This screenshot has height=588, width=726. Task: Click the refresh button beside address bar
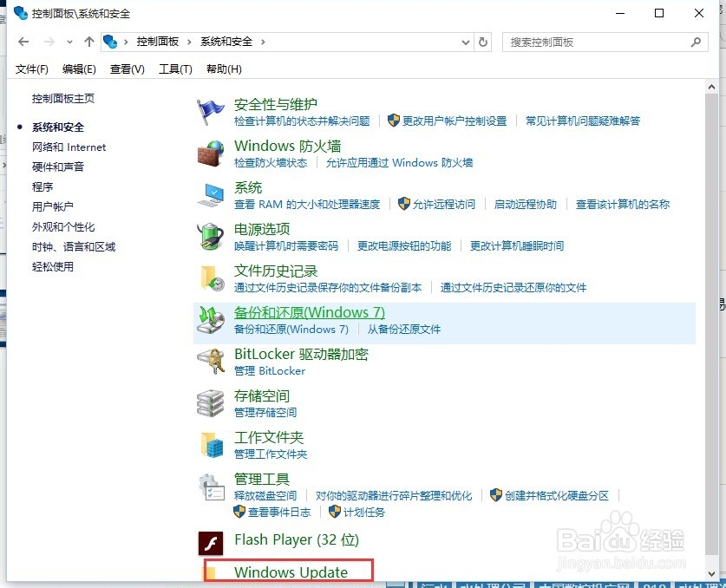[x=483, y=42]
